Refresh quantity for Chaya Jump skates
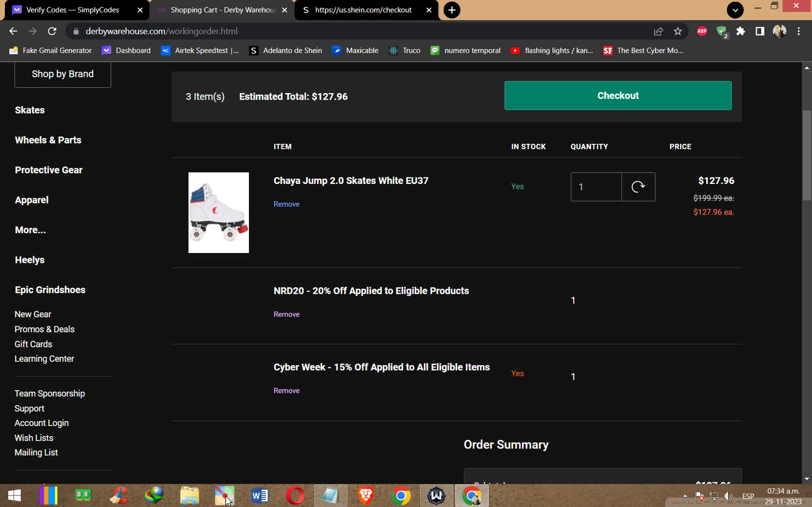Image resolution: width=812 pixels, height=507 pixels. point(638,187)
